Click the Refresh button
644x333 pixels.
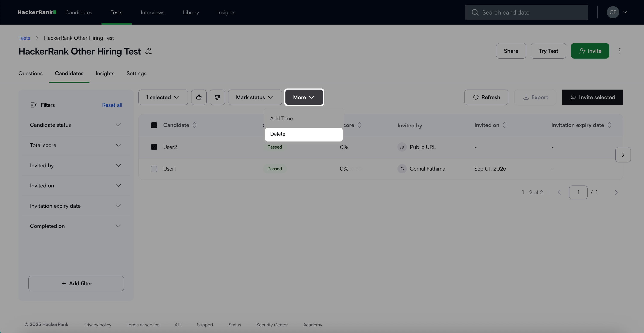coord(486,97)
